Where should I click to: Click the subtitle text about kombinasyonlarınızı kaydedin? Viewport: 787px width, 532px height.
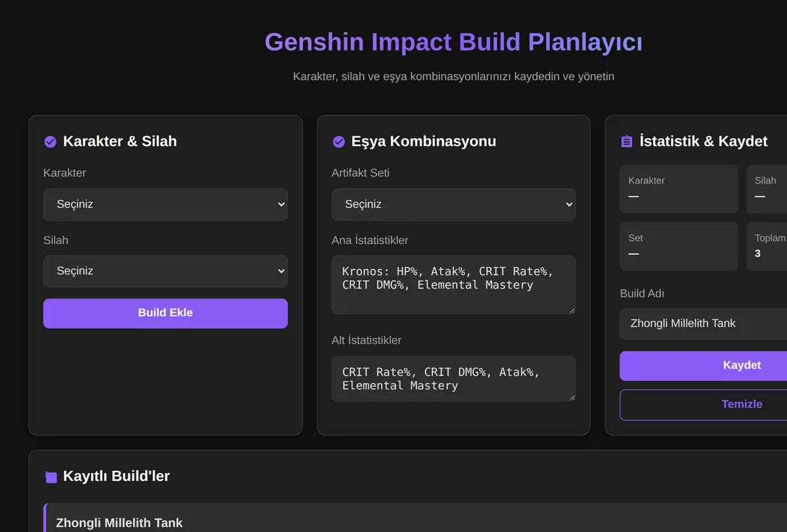tap(453, 77)
